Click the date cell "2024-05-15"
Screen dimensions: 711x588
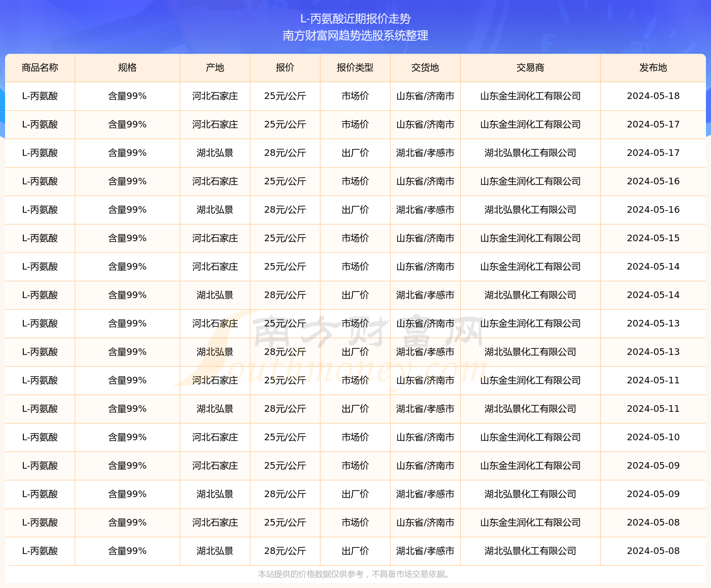click(x=653, y=238)
